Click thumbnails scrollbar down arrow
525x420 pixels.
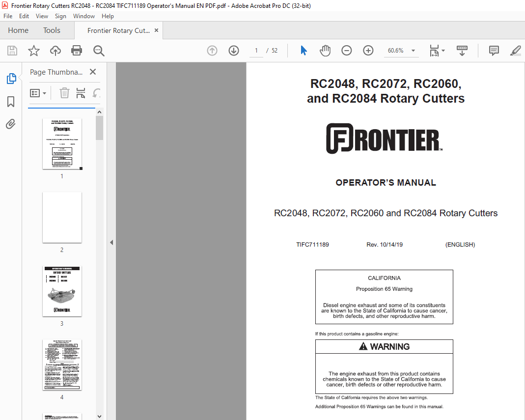[x=99, y=417]
